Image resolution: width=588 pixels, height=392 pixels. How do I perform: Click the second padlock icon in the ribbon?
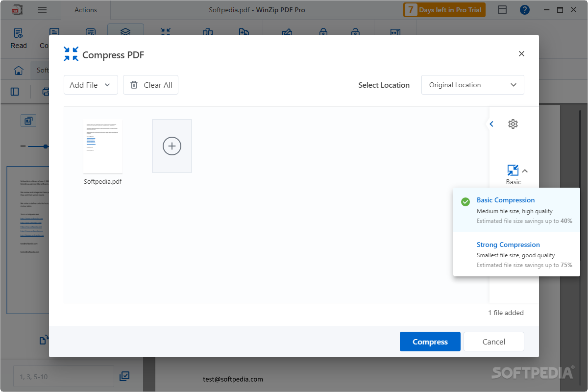point(355,32)
